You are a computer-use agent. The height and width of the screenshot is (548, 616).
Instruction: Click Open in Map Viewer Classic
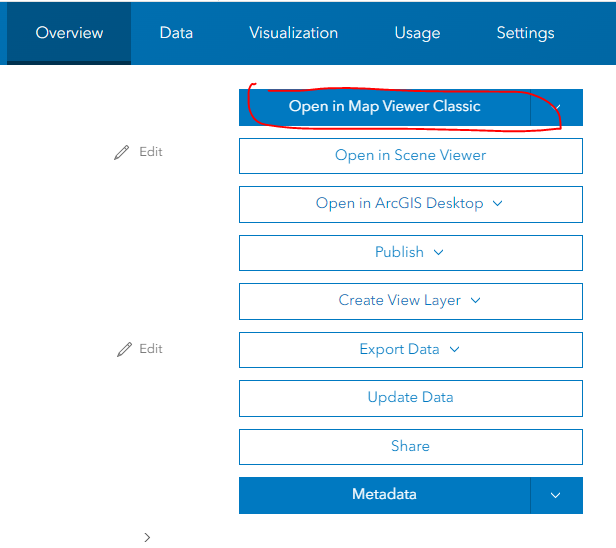point(384,107)
